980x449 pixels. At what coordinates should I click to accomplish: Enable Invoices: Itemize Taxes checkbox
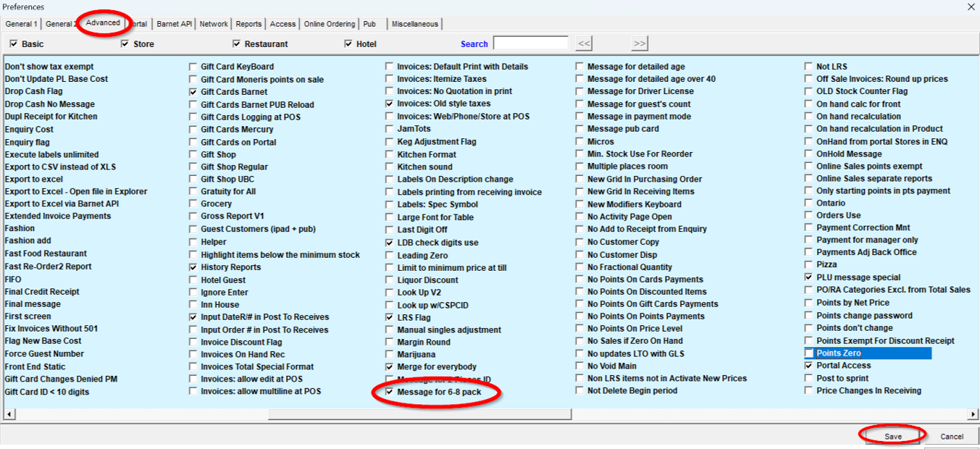390,79
